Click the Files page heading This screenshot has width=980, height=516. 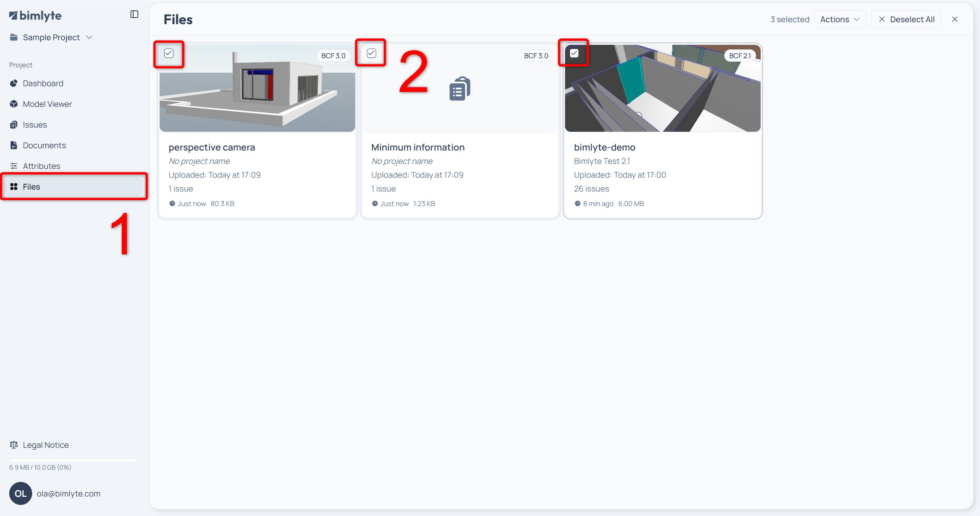point(178,20)
